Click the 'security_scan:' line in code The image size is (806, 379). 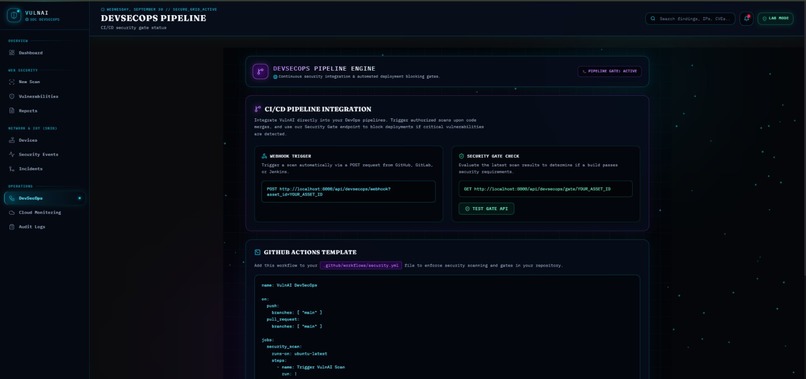(284, 347)
